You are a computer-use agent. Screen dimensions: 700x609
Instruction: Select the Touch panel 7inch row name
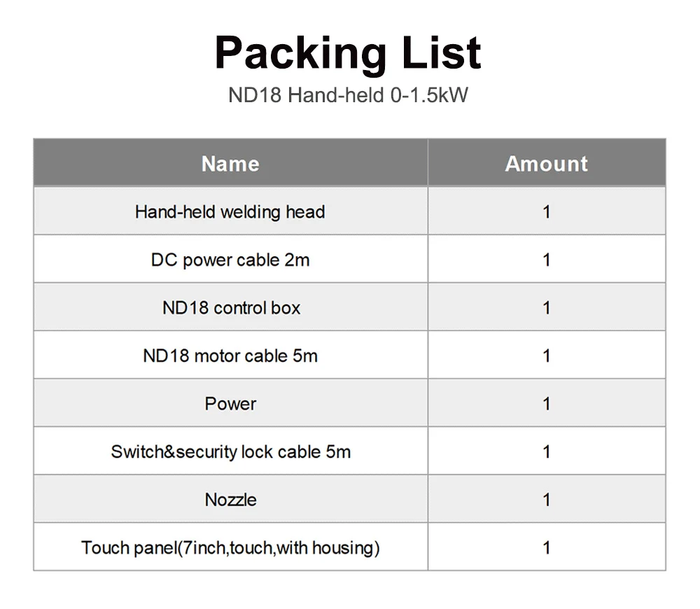point(230,547)
